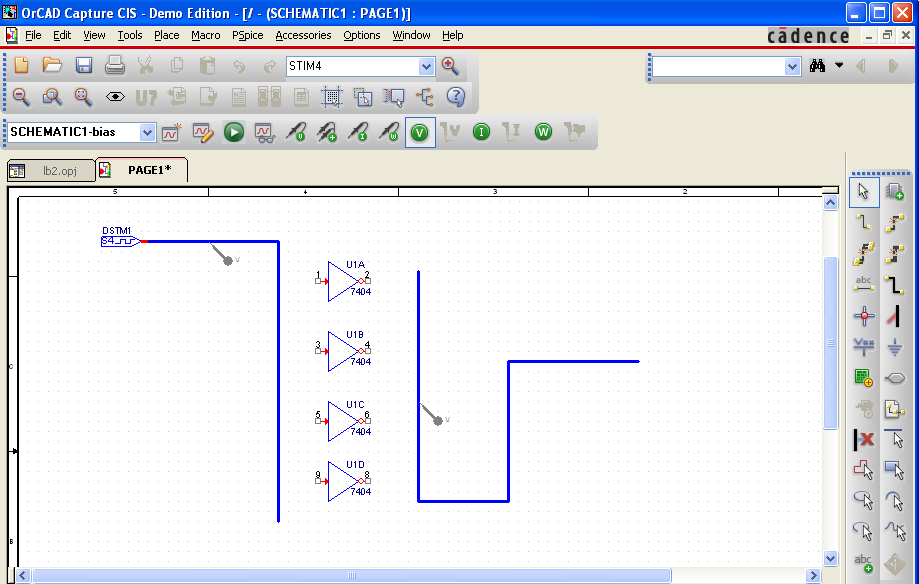919x584 pixels.
Task: Print the schematic page
Action: (115, 65)
